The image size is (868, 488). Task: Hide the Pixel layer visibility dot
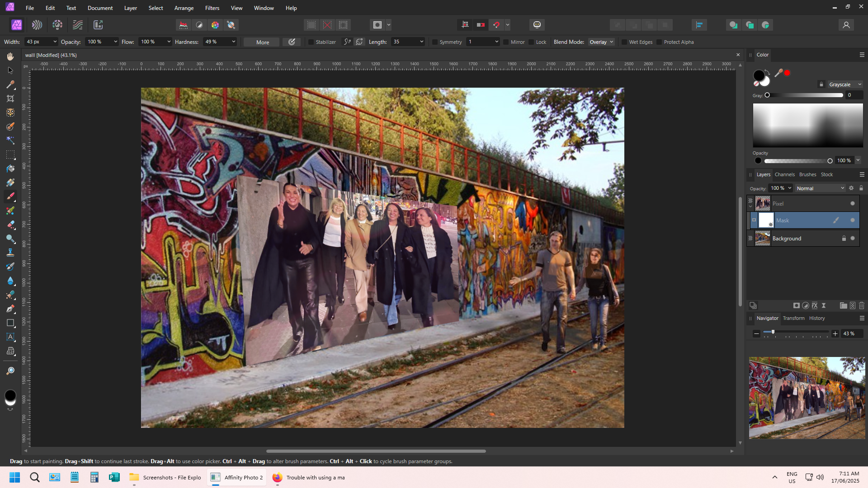click(x=853, y=203)
